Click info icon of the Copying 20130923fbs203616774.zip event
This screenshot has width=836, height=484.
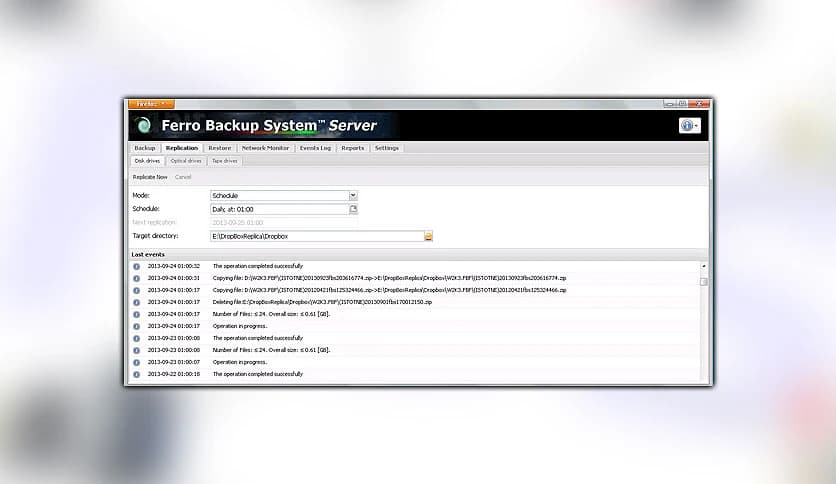click(x=136, y=278)
